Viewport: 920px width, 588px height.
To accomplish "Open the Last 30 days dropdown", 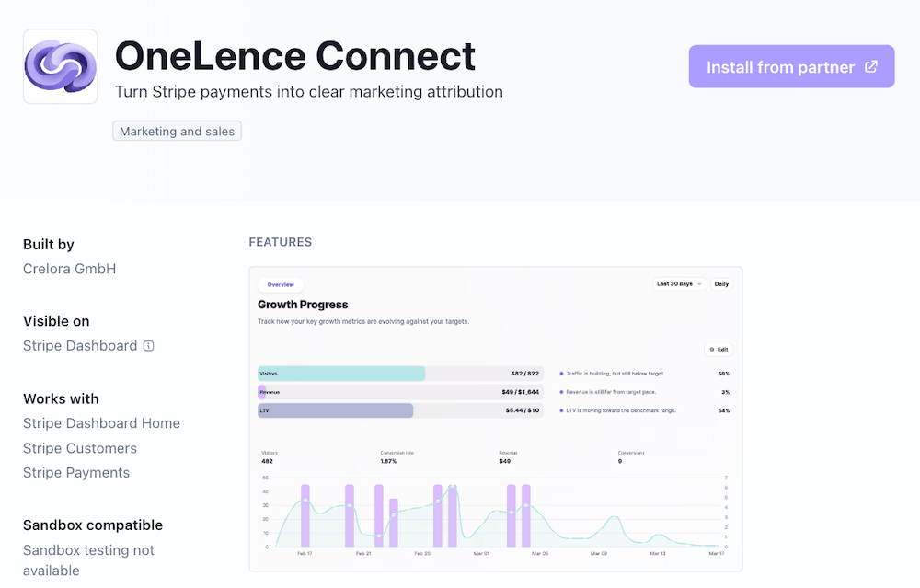I will 680,284.
